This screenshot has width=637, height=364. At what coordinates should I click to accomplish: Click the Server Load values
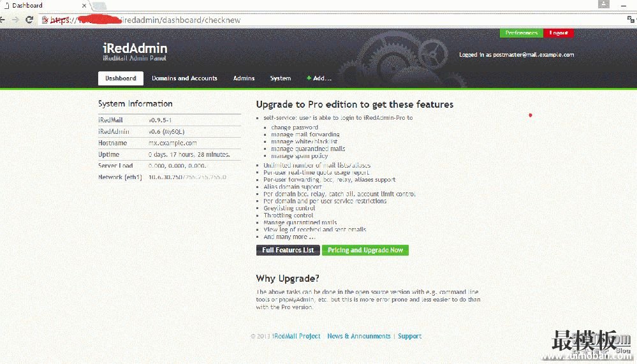pos(177,166)
